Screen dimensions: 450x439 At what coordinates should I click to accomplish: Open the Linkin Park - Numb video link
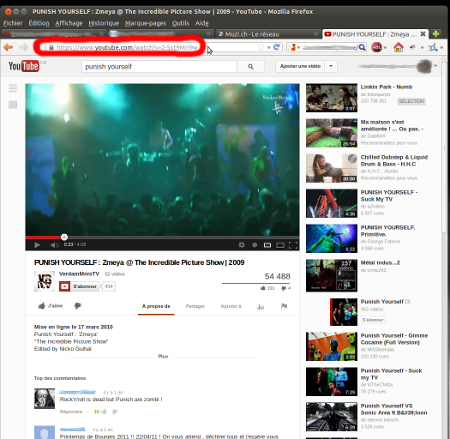click(386, 87)
